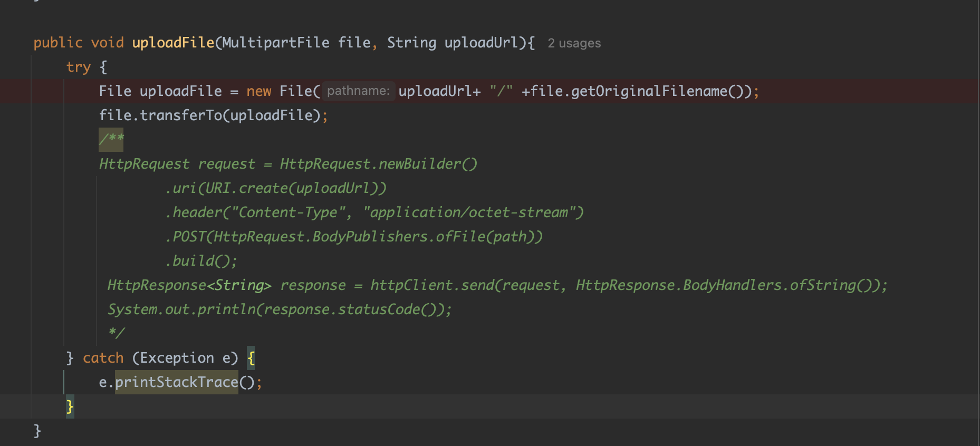Click the new keyword before File(
The height and width of the screenshot is (446, 980).
point(258,91)
